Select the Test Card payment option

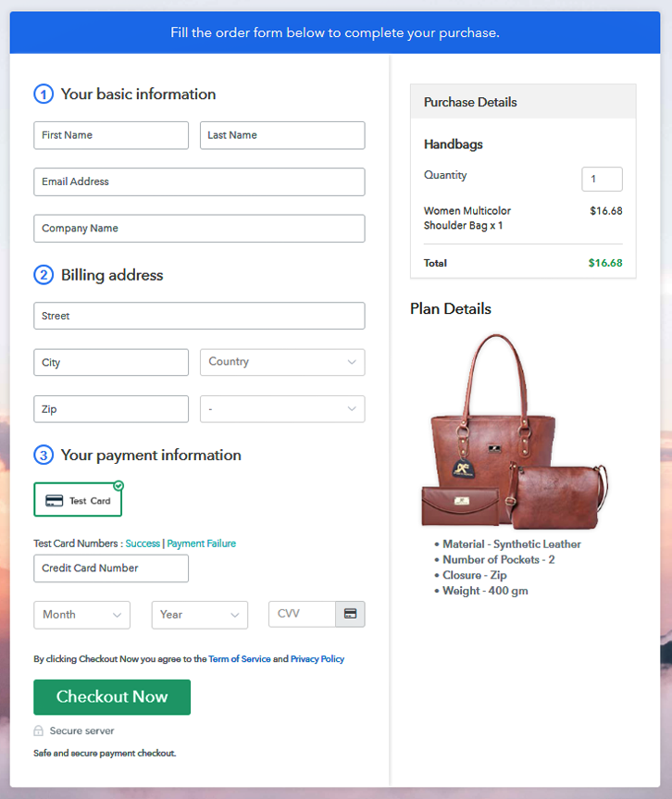[78, 500]
